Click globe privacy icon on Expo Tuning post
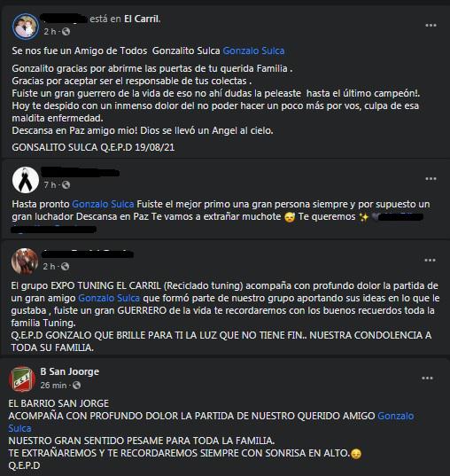450x476 pixels. (x=65, y=267)
